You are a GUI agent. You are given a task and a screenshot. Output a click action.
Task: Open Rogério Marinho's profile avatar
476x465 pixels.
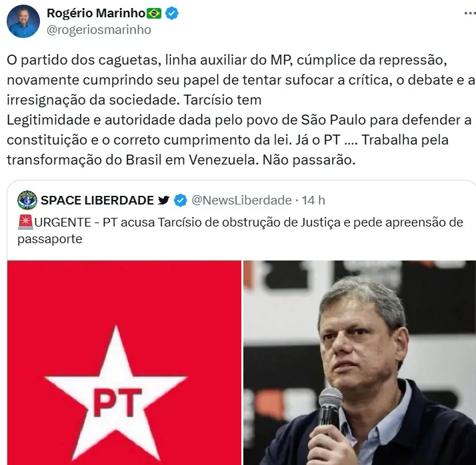point(23,21)
